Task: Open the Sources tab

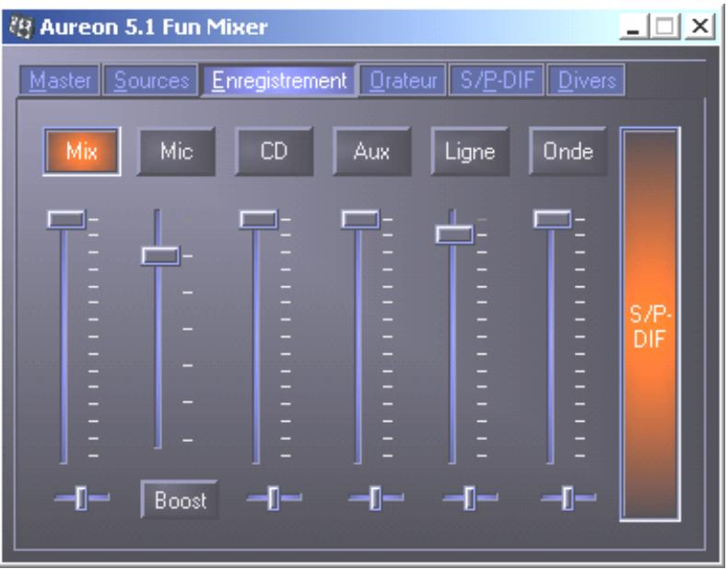Action: [x=150, y=80]
